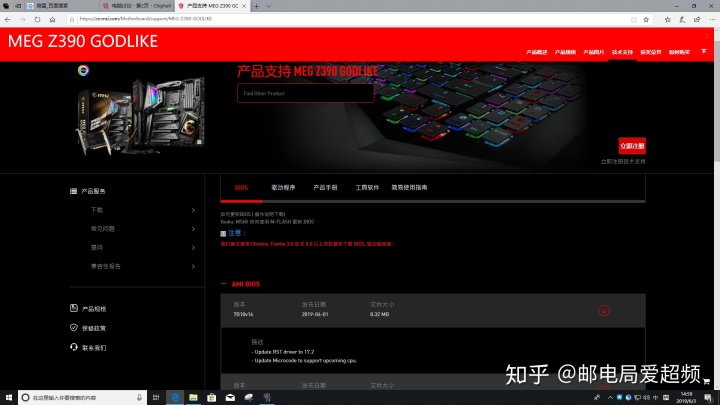Open the Windows Start menu
The image size is (720, 405).
[9, 398]
